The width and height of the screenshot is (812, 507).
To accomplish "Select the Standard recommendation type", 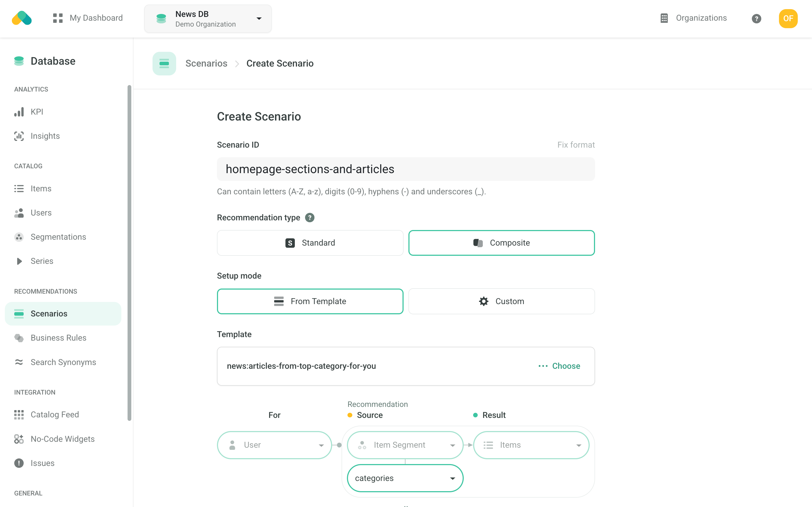I will (x=310, y=243).
